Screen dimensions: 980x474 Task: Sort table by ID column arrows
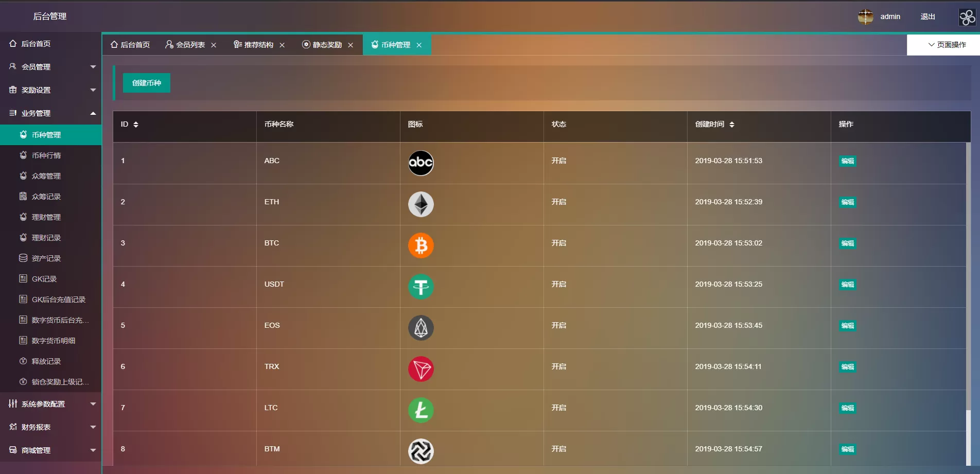(x=136, y=125)
